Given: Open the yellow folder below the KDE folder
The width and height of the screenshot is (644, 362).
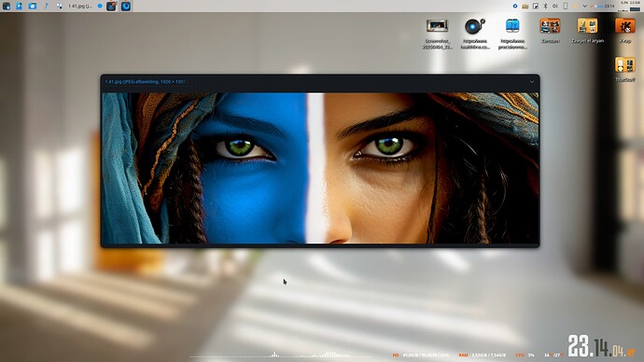Looking at the screenshot, I should (625, 65).
